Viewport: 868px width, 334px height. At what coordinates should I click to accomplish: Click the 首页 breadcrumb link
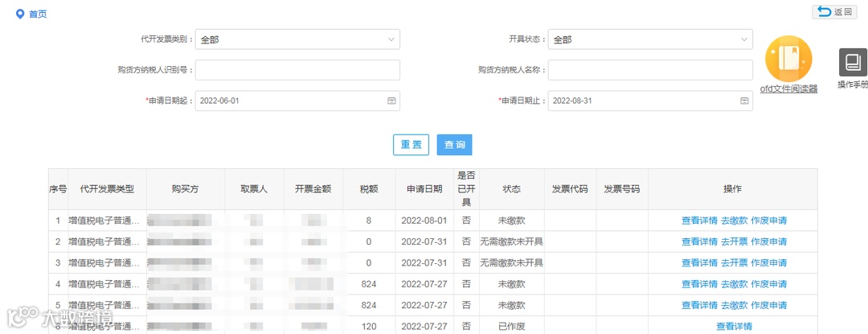38,14
